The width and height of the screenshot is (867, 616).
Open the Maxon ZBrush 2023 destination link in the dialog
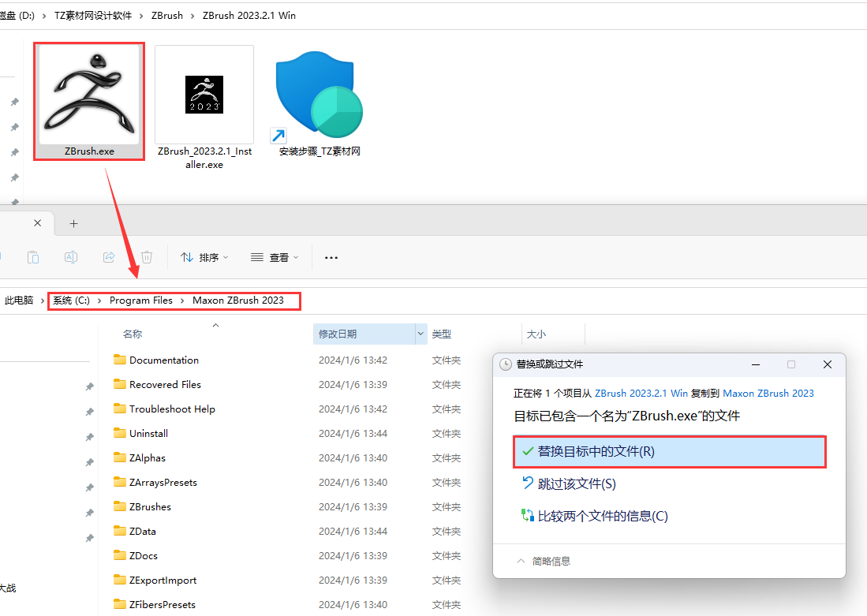[x=768, y=393]
